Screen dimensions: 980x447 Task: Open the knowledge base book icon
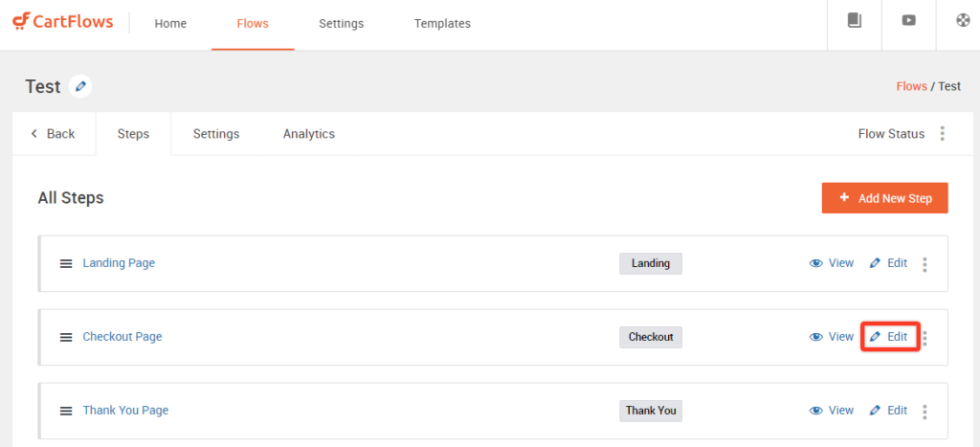855,22
